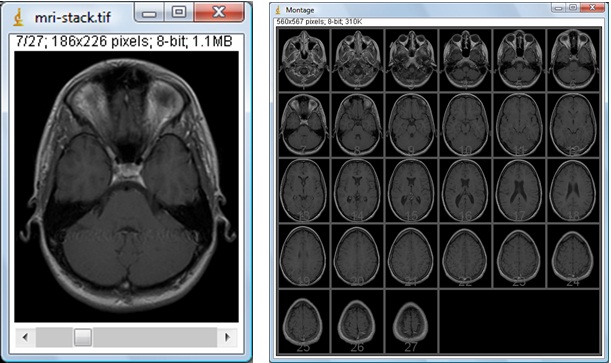Screen dimensions: 611x363
Task: Select montage slice thumbnail 15
Action: click(412, 190)
